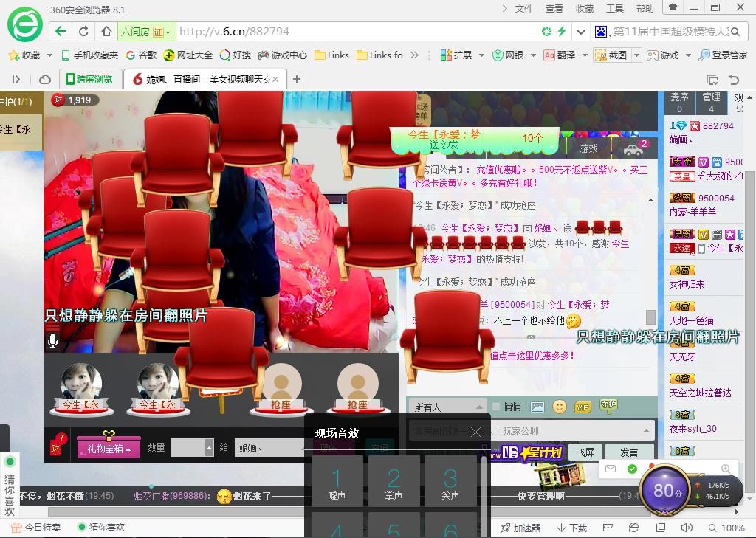
Task: Take a screenshot with 截图
Action: pyautogui.click(x=611, y=55)
